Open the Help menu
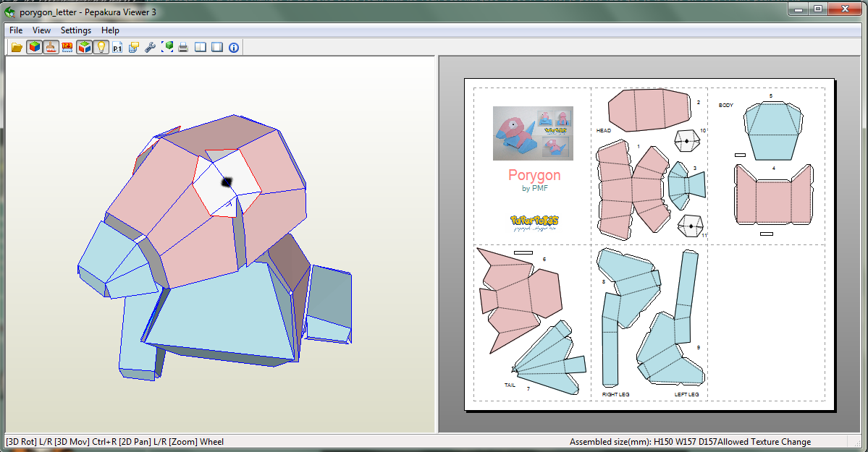Screen dimensions: 868x452 110,30
